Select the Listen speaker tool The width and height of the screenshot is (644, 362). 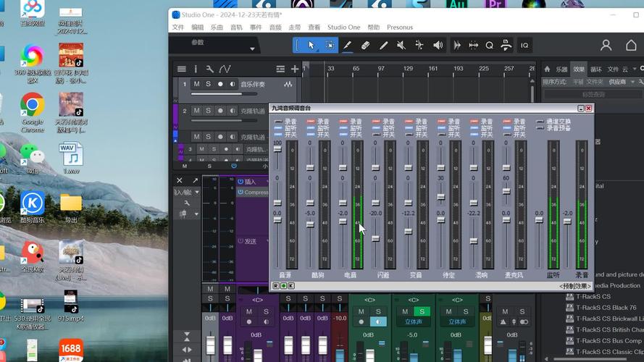(438, 45)
